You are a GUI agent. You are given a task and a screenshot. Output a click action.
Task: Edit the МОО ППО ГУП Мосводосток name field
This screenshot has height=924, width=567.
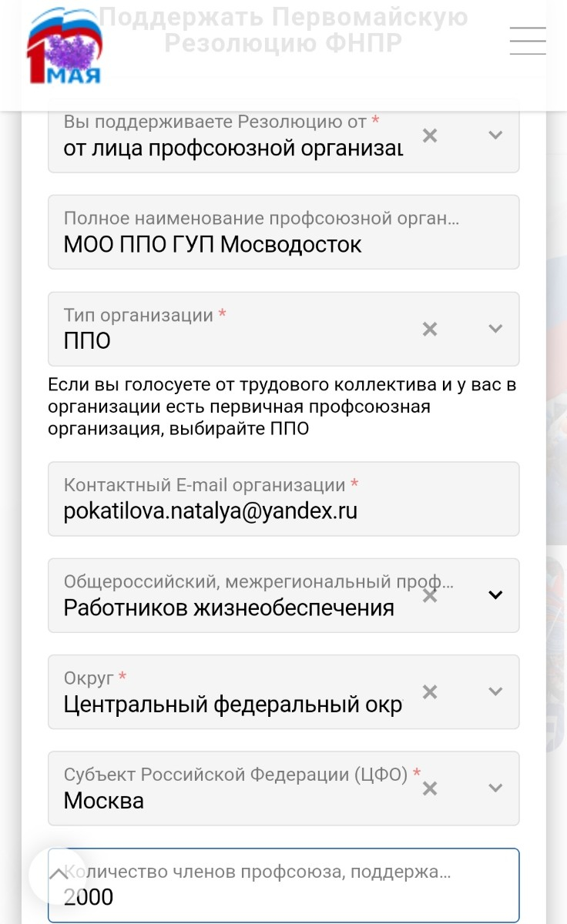tap(283, 232)
